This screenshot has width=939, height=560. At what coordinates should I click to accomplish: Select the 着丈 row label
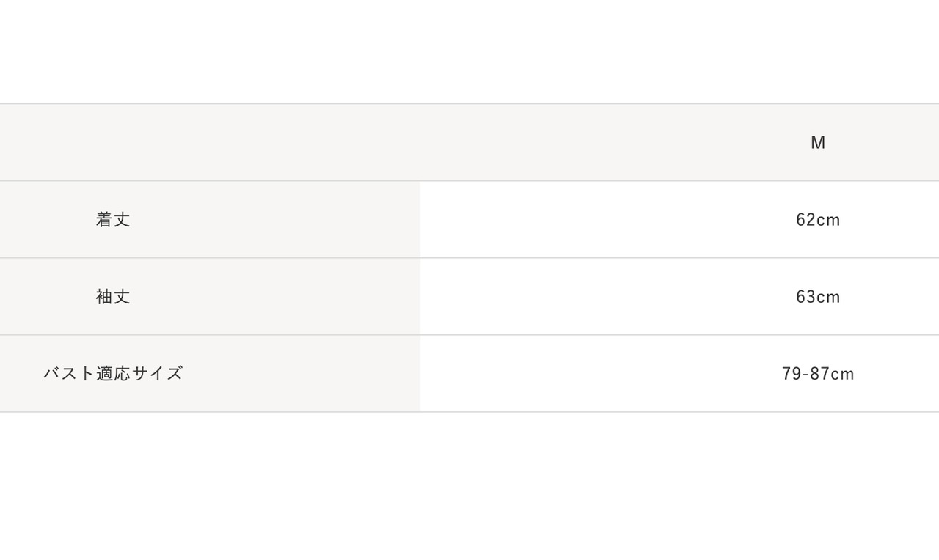[x=113, y=220]
